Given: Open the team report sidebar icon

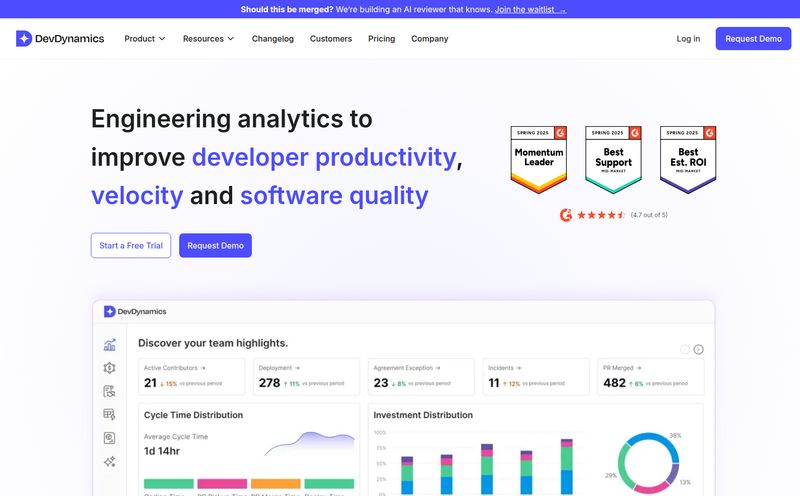Looking at the screenshot, I should tap(110, 391).
